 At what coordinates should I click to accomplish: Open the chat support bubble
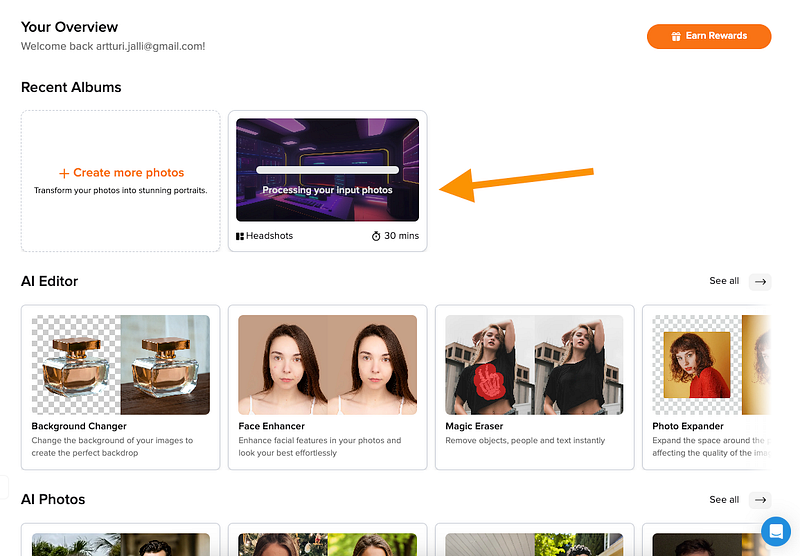(x=776, y=531)
